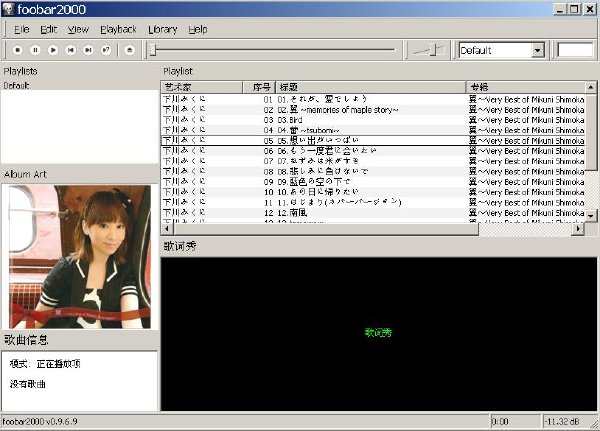Click foobar2000 v0.9.6.9 status bar text
600x431 pixels.
click(x=40, y=422)
